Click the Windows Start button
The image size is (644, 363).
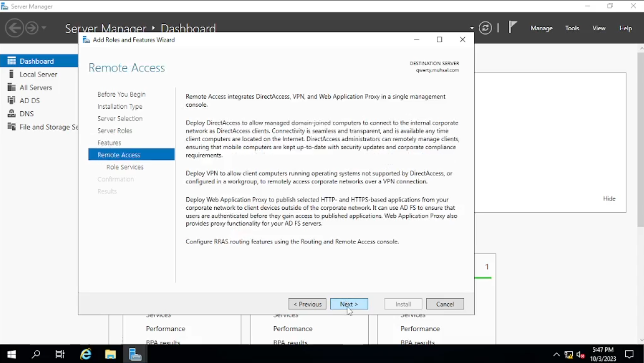point(11,354)
